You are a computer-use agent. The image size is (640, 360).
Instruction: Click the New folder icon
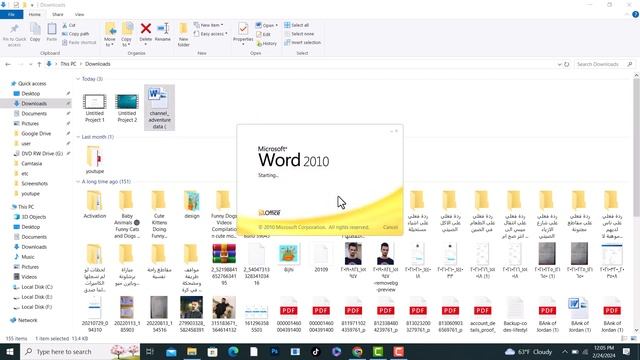tap(183, 29)
